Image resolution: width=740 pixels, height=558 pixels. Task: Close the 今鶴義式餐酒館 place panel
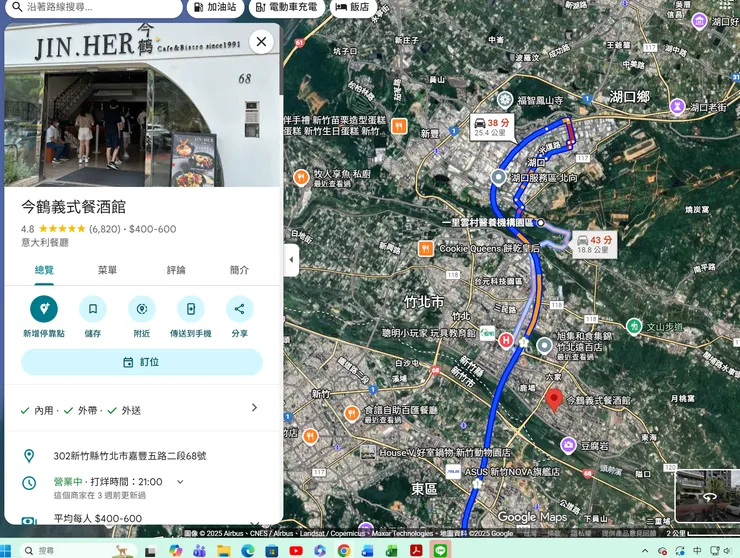coord(261,42)
